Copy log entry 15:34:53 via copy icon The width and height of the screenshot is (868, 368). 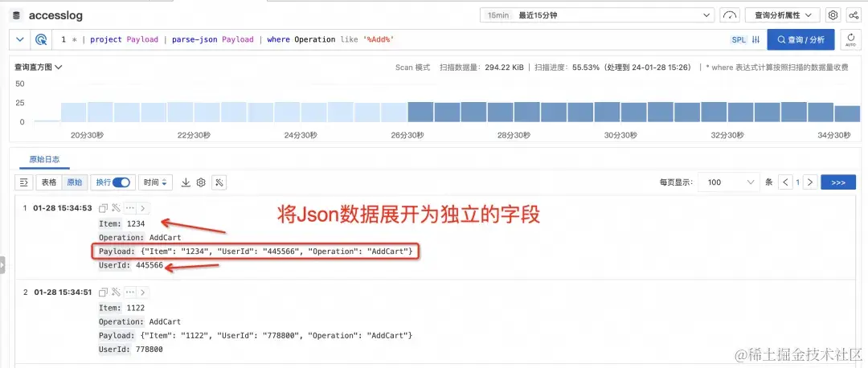coord(103,208)
